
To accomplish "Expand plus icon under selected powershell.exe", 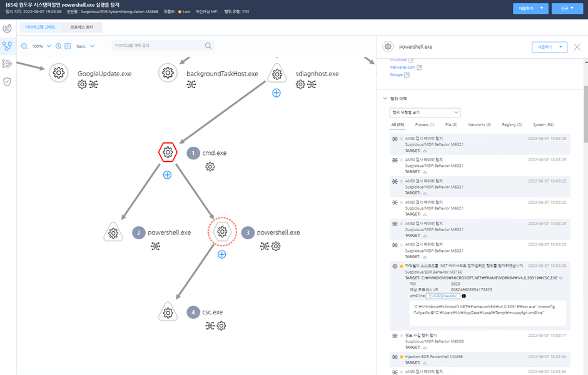I will (x=222, y=255).
